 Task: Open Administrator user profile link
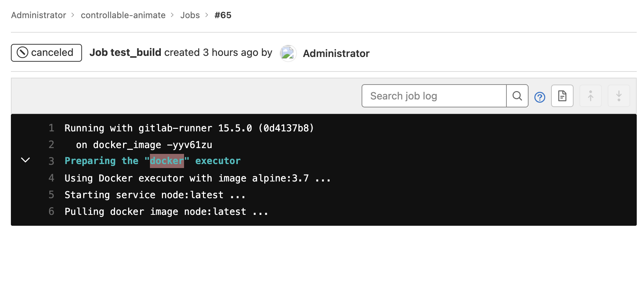(x=336, y=53)
